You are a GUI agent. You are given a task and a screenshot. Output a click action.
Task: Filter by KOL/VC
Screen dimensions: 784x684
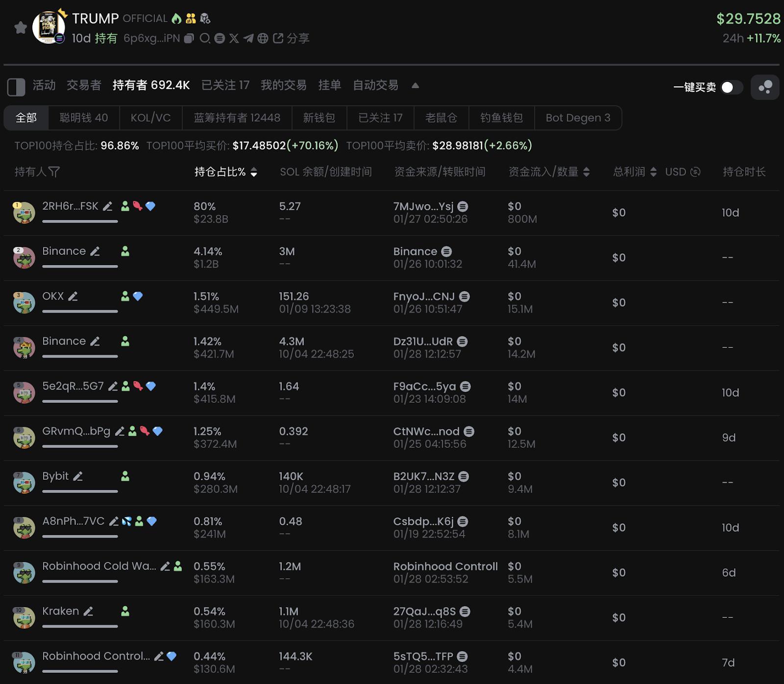tap(151, 118)
